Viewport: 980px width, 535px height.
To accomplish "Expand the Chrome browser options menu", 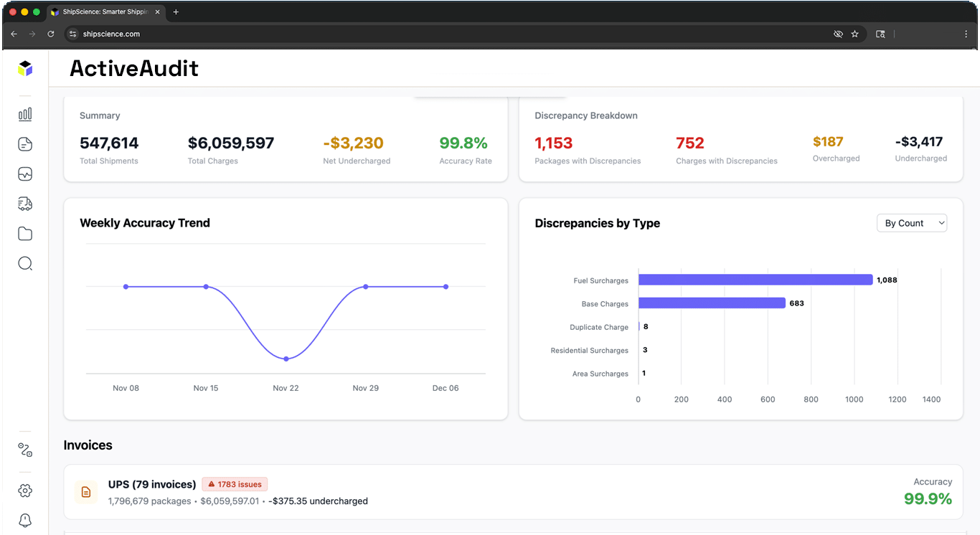I will click(965, 34).
